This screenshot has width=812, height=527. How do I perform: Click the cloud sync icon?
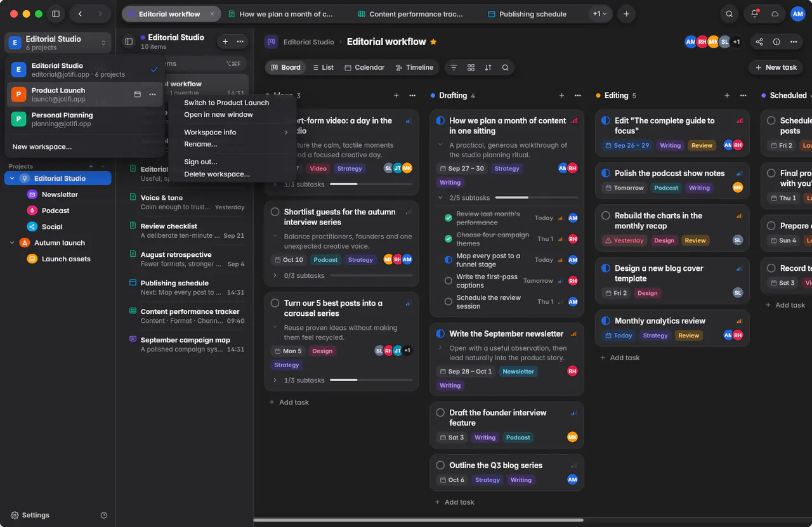point(775,14)
